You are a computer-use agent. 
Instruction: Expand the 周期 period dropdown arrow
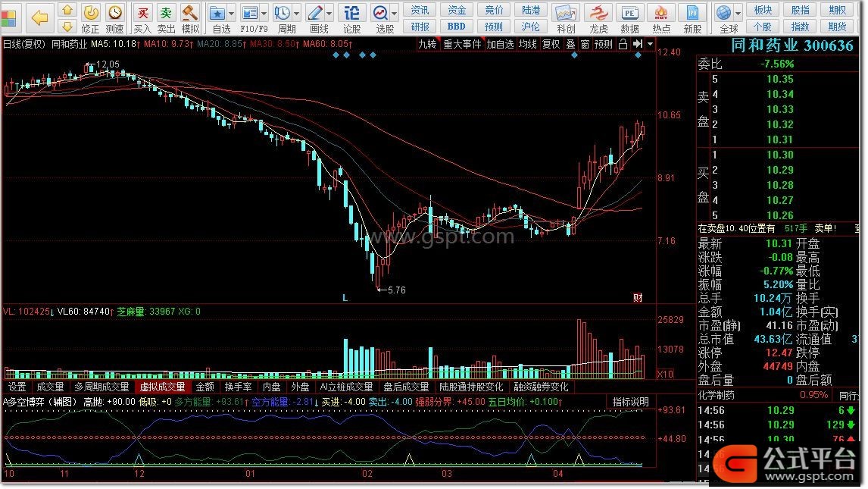tap(297, 13)
